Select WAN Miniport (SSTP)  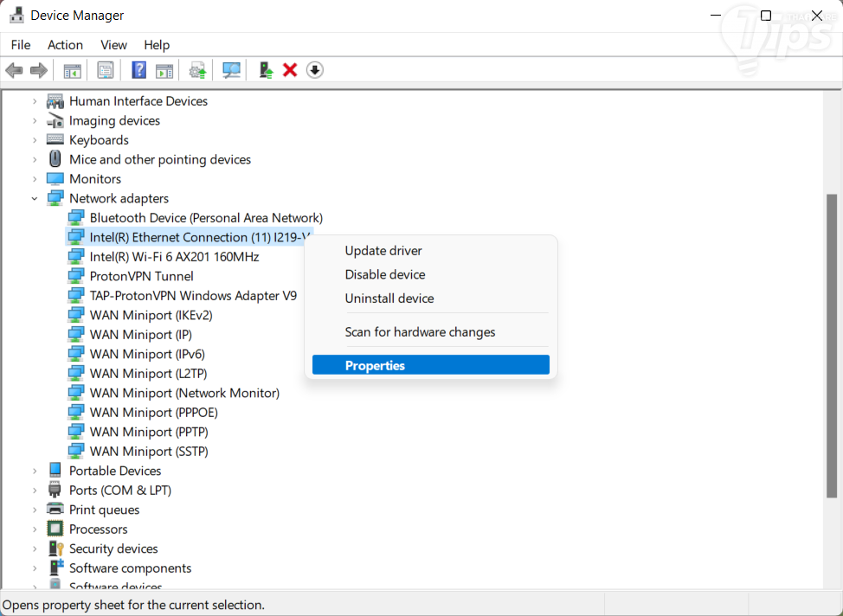pyautogui.click(x=149, y=451)
